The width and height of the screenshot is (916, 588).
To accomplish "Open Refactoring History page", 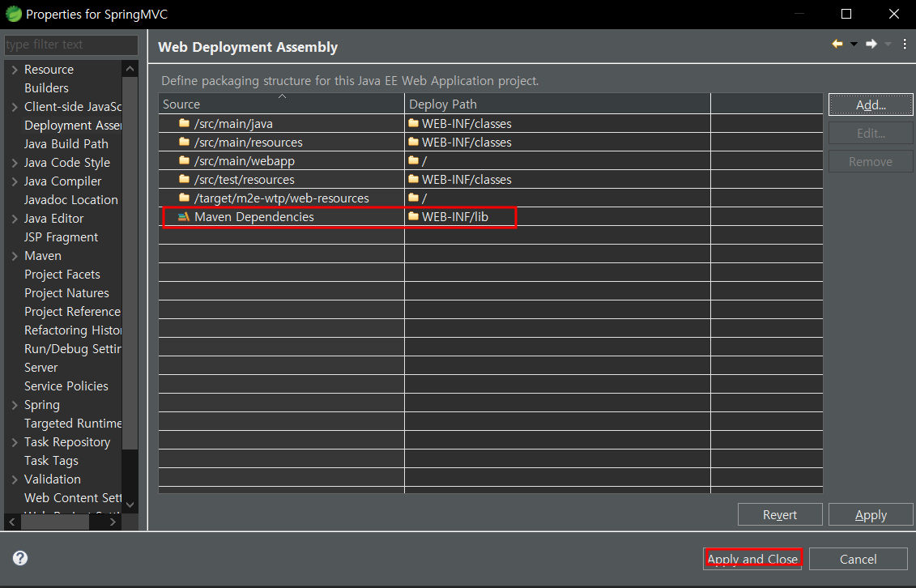I will [72, 330].
